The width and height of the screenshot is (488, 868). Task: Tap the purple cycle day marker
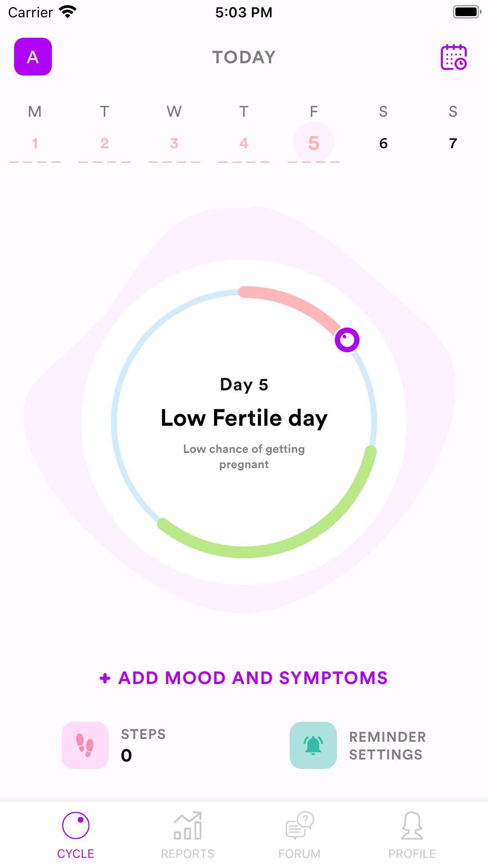(x=347, y=340)
